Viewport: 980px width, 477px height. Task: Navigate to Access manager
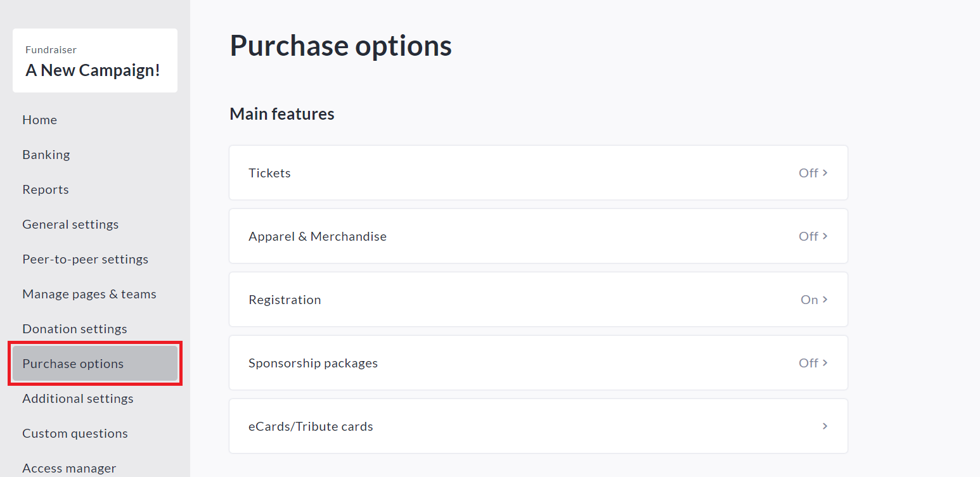[x=68, y=467]
